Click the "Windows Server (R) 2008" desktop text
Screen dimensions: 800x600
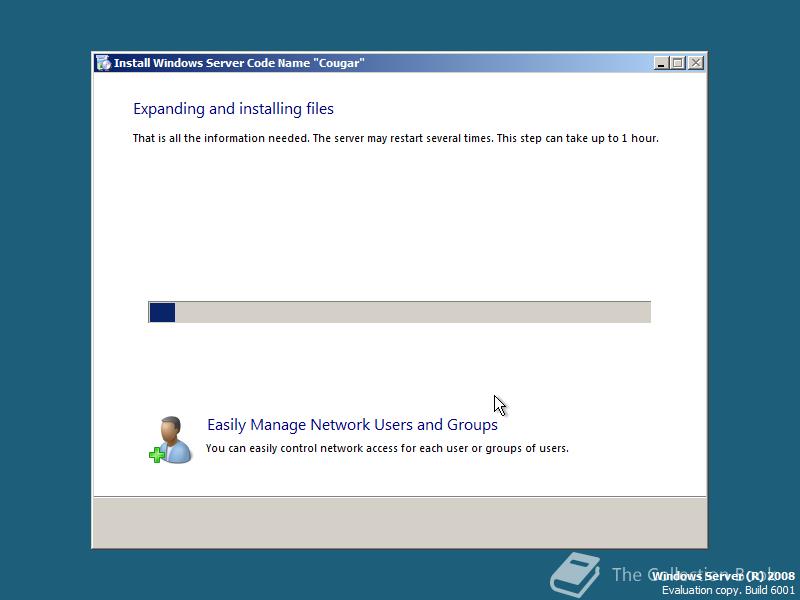point(723,576)
